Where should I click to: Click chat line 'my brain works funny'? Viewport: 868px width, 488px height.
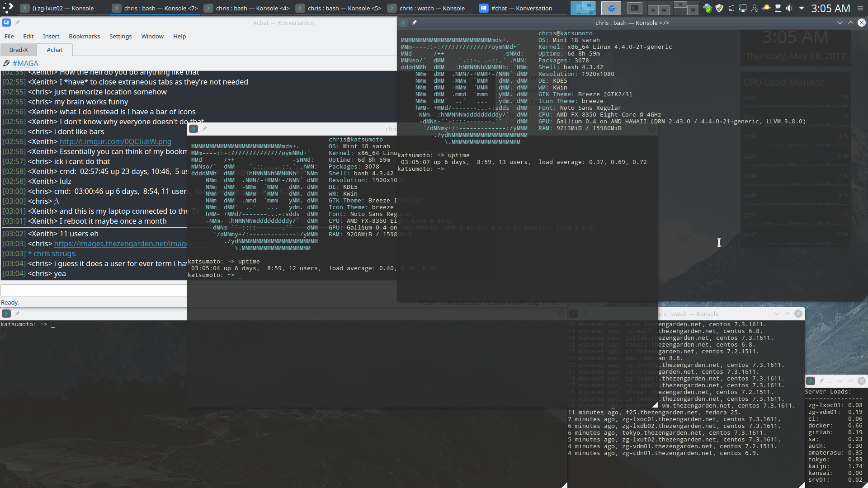click(x=91, y=102)
